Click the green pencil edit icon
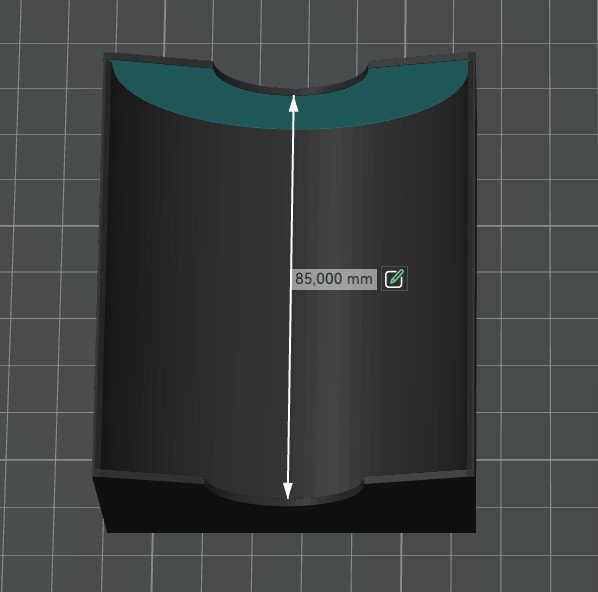 [x=394, y=278]
